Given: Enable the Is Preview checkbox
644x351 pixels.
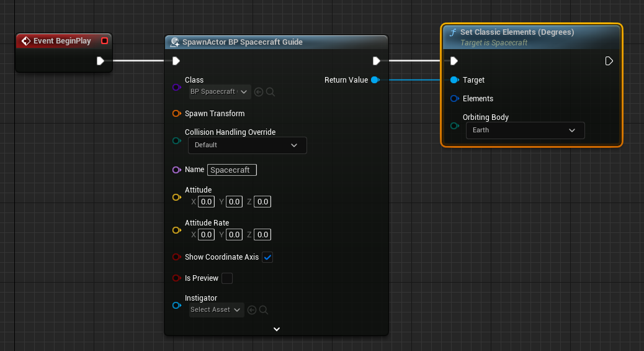Looking at the screenshot, I should [227, 278].
